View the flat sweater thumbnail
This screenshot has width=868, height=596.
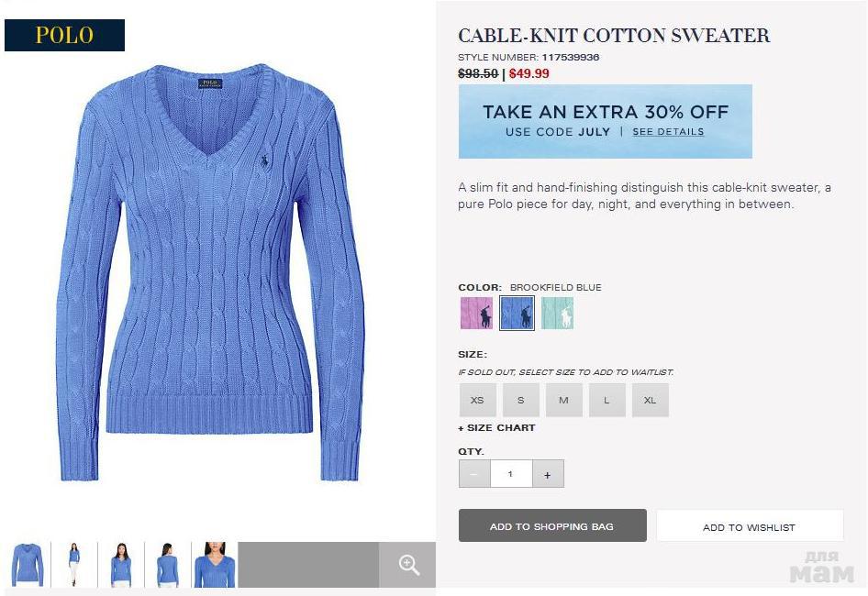28,565
